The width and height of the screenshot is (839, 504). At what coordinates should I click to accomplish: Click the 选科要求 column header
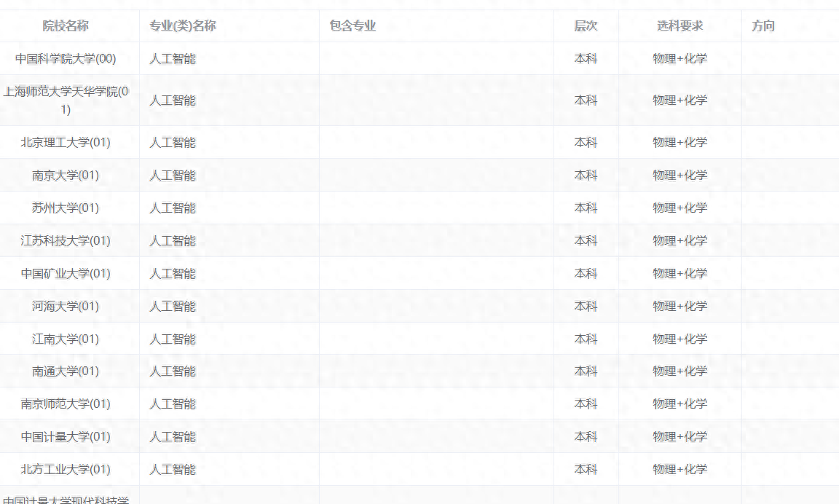[x=680, y=25]
